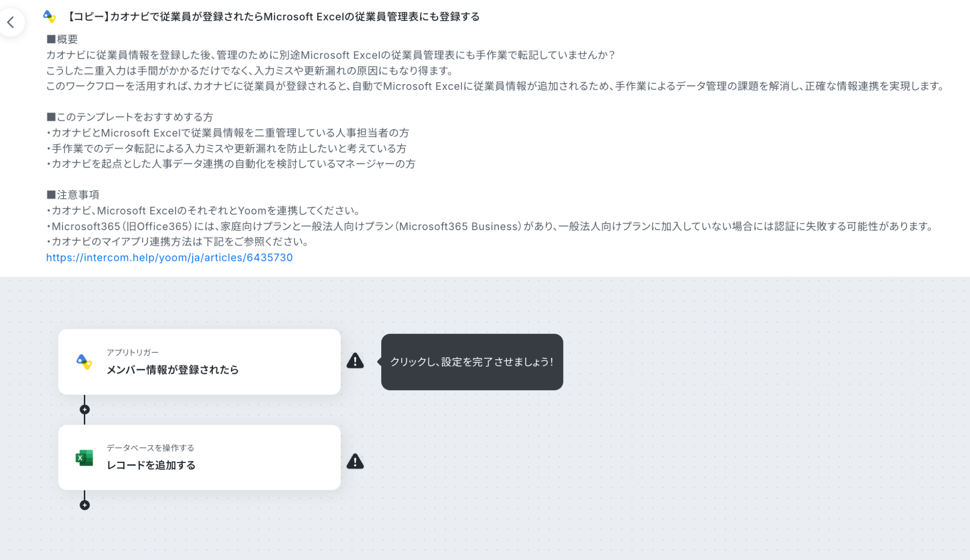Click the Kaonavi icon in the trigger card
The image size is (970, 560).
click(x=84, y=362)
